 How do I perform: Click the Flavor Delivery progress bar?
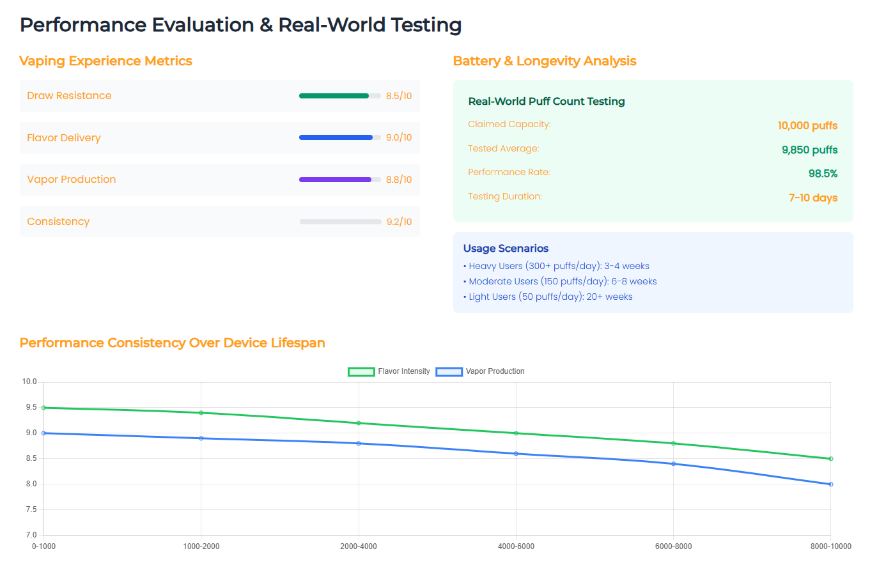tap(340, 137)
